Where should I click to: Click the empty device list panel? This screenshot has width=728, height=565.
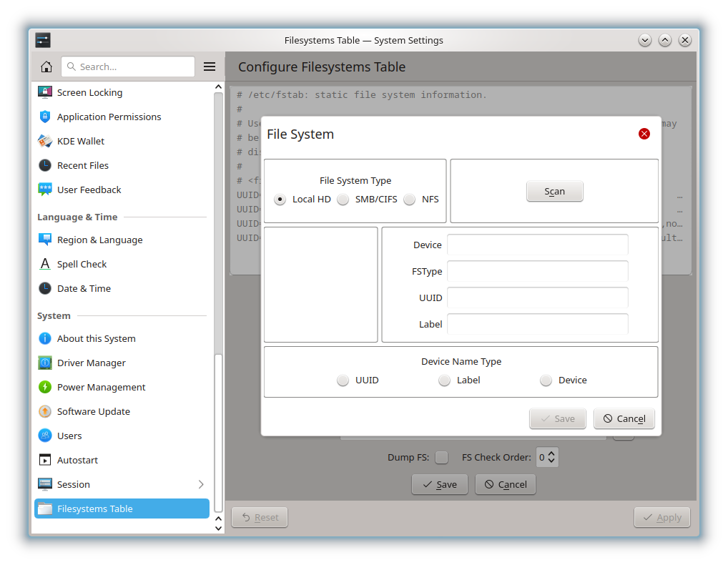[321, 285]
